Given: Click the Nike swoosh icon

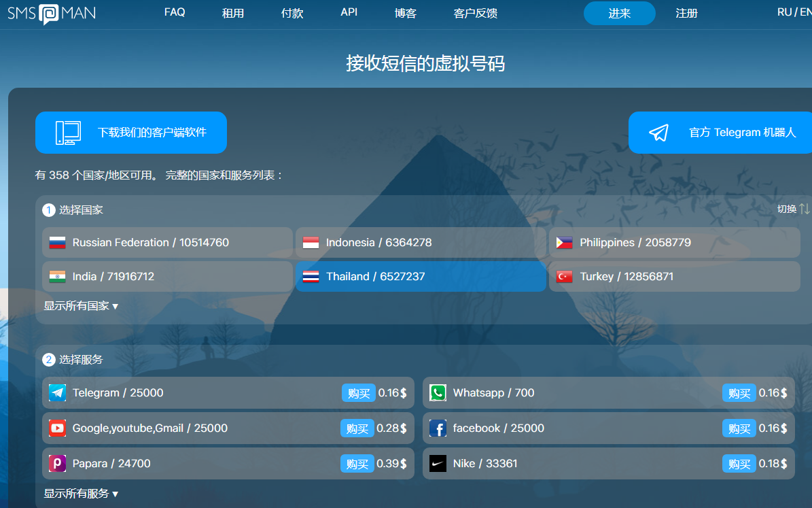Looking at the screenshot, I should pos(438,464).
